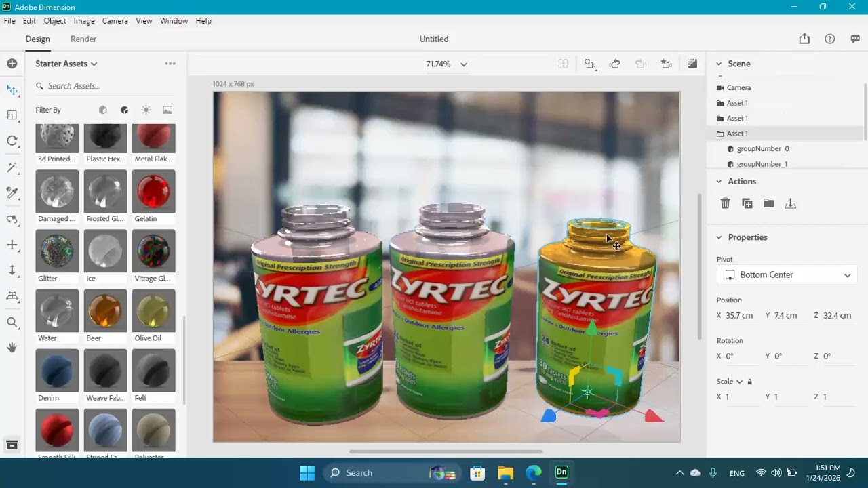Filter assets by images
Screen dimensions: 868x488
(167, 110)
